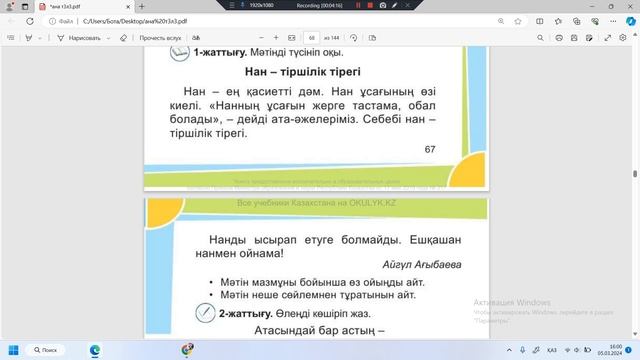The height and width of the screenshot is (360, 640).
Task: Click the title Нан – тіршілік тірегі
Action: point(302,72)
